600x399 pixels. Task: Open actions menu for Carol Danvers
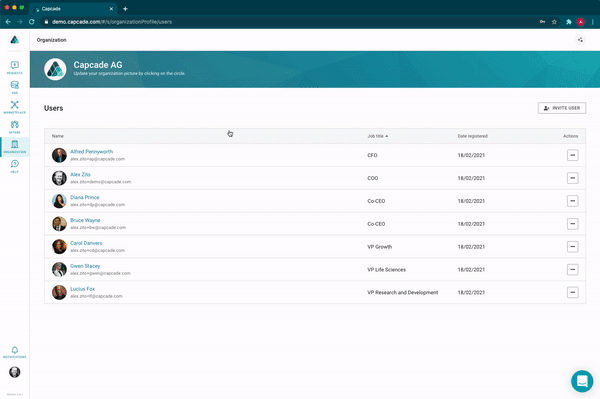(572, 247)
